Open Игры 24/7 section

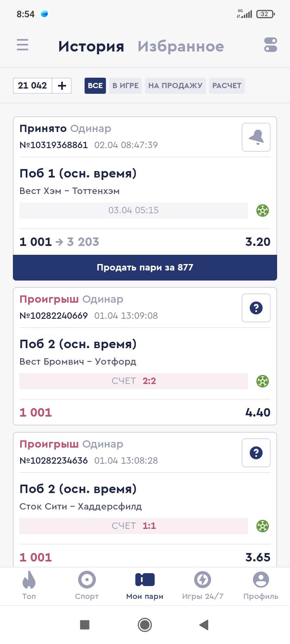(x=203, y=586)
